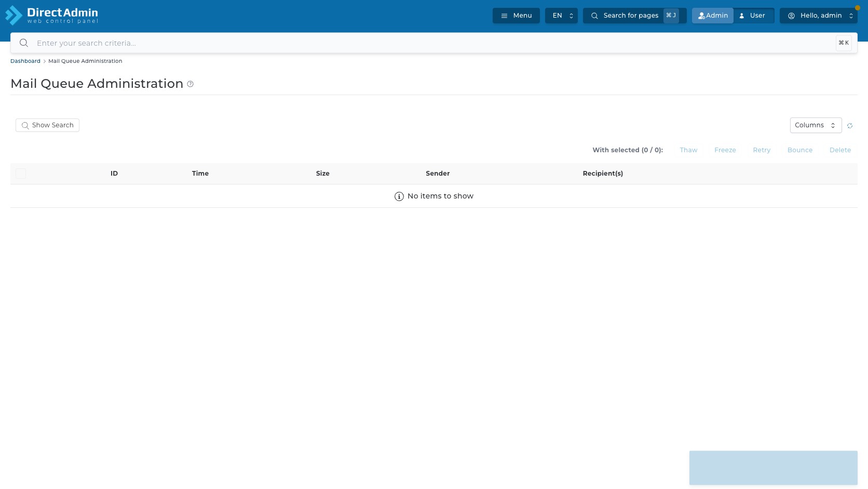Click the ⌘K shortcut badge
The width and height of the screenshot is (868, 489).
pos(844,43)
